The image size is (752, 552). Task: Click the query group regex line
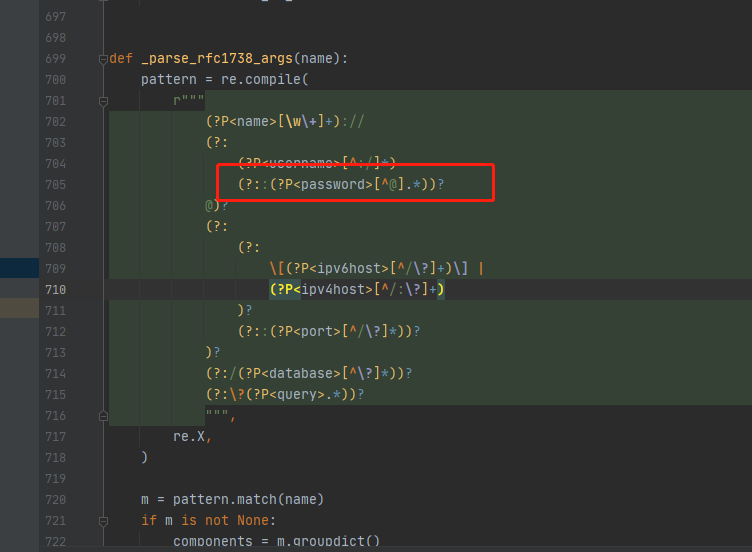coord(285,395)
